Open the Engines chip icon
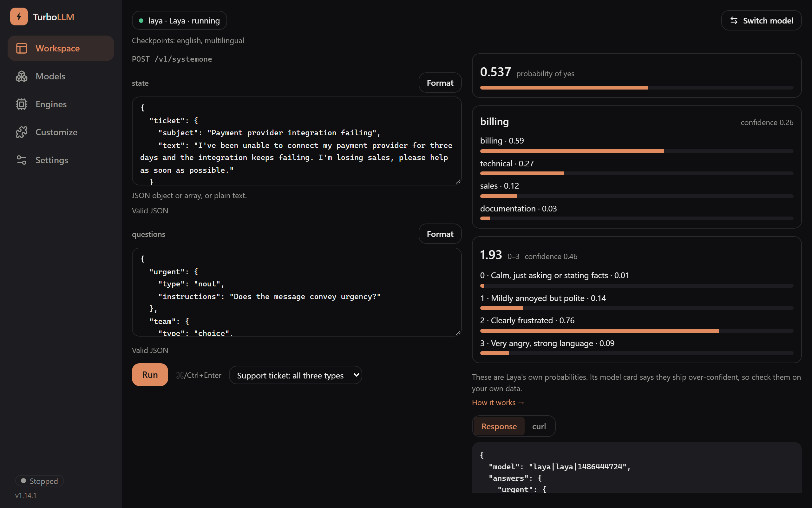This screenshot has height=508, width=812. [22, 104]
